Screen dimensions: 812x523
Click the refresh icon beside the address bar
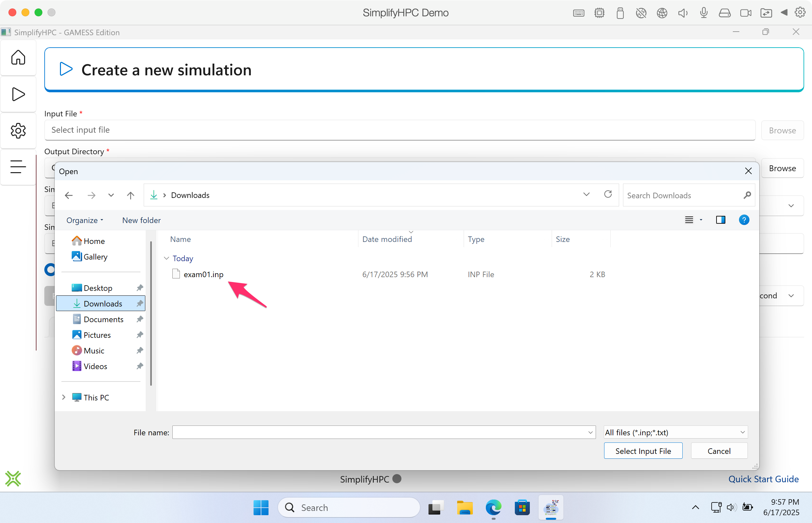pos(608,195)
